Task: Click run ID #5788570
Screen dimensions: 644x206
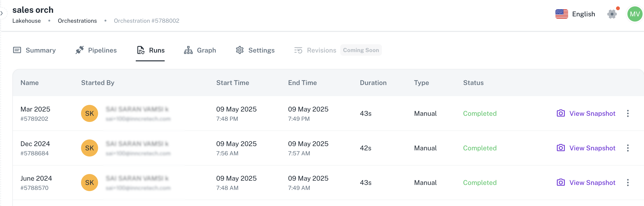Action: (35, 188)
